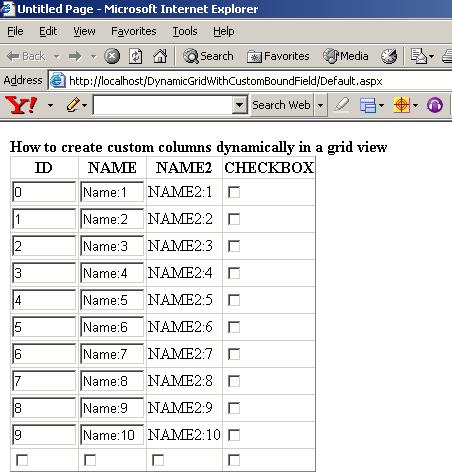Viewport: 452px width, 472px height.
Task: Open the Back button history dropdown arrow
Action: [x=57, y=56]
